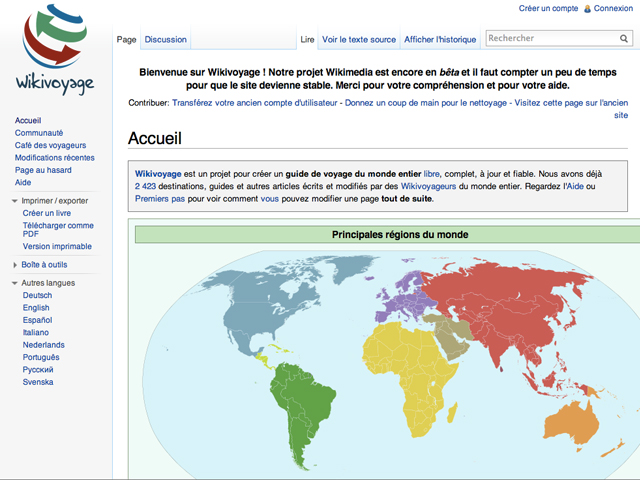Open the Wikivoyageurs link
Image resolution: width=640 pixels, height=480 pixels.
pos(428,187)
